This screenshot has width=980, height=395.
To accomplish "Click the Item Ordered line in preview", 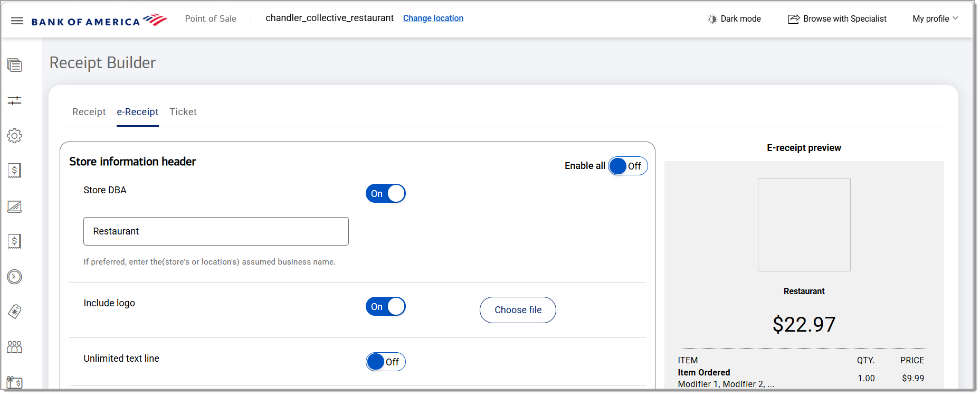I will coord(704,373).
